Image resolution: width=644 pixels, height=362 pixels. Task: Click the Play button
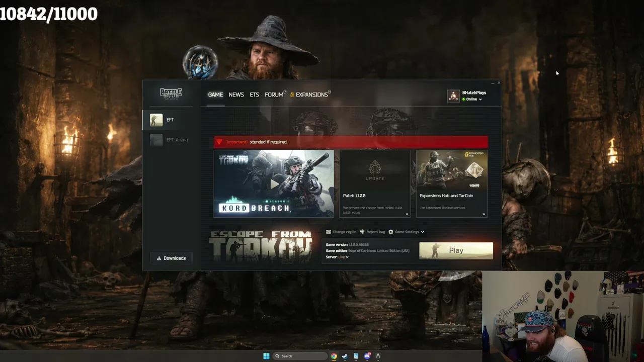tap(456, 250)
